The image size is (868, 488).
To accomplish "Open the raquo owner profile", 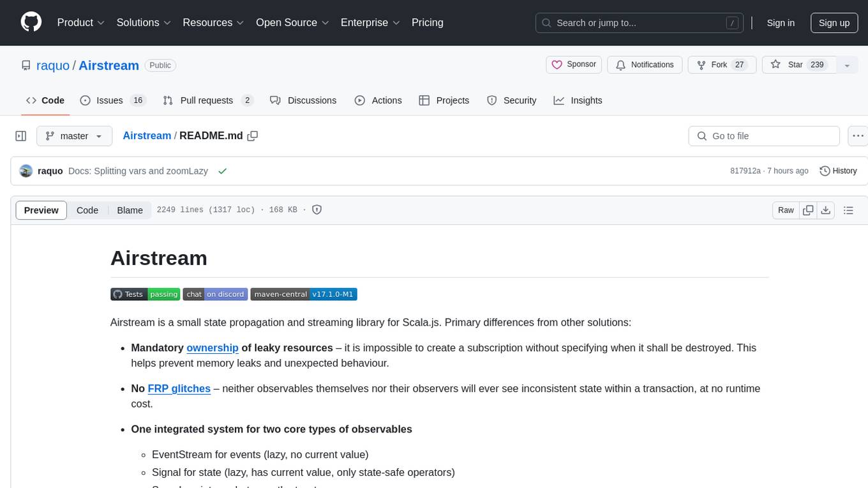I will 53,65.
